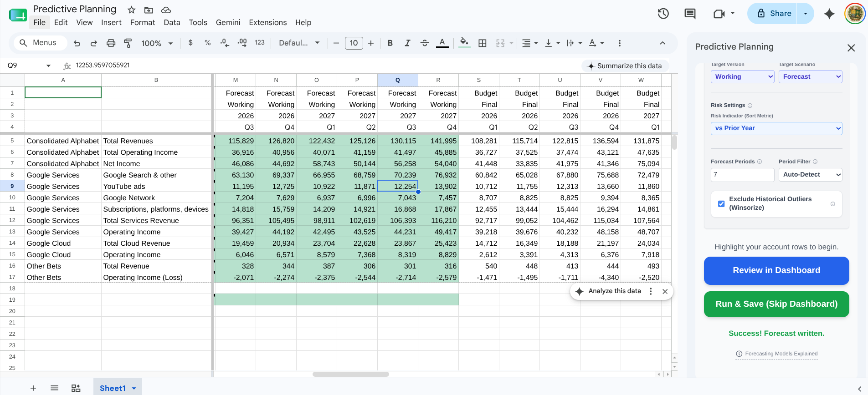Open the comments panel icon

690,14
